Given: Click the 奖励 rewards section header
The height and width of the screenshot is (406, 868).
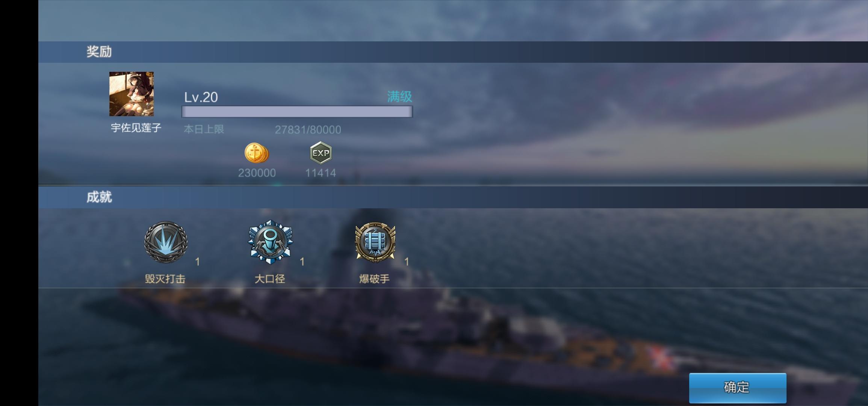Looking at the screenshot, I should click(99, 52).
